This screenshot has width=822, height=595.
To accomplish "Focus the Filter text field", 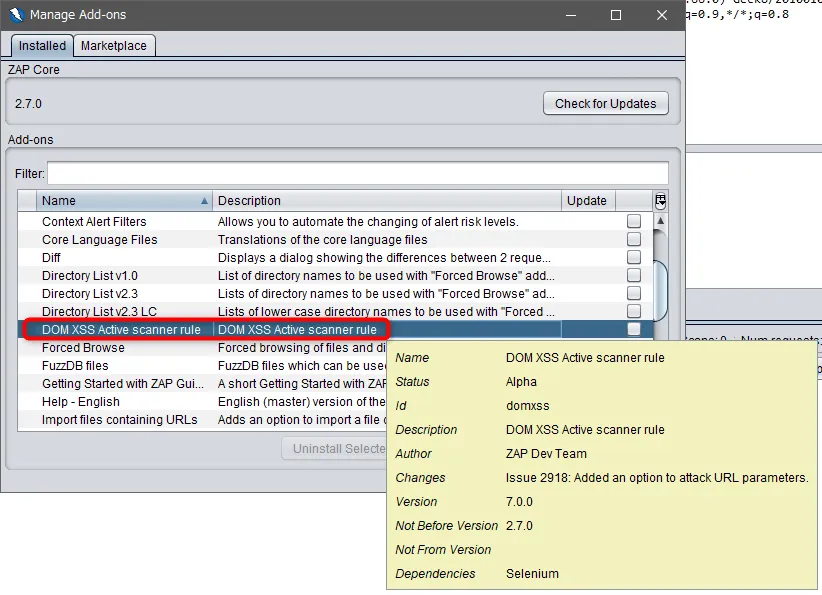I will 357,173.
